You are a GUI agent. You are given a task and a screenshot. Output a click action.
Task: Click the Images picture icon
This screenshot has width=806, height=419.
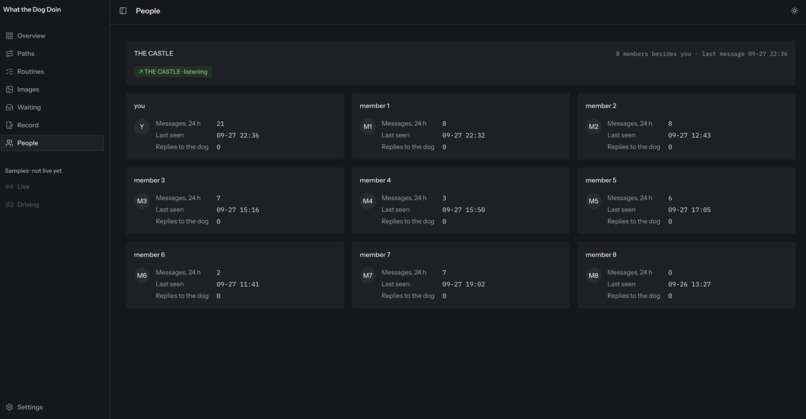point(9,89)
